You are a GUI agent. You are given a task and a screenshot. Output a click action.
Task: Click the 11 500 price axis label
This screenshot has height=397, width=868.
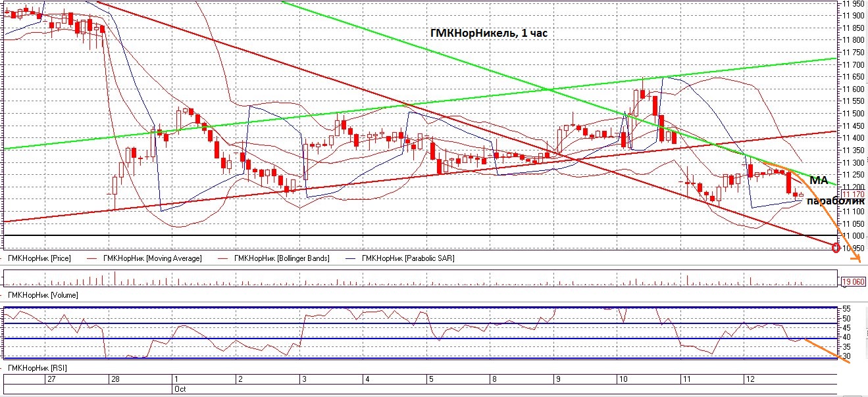[x=854, y=114]
